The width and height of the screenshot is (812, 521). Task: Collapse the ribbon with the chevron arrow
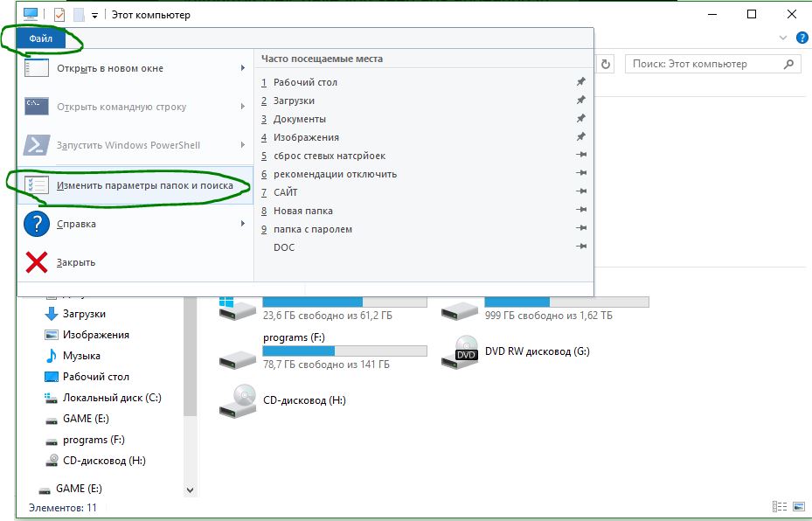tap(783, 38)
